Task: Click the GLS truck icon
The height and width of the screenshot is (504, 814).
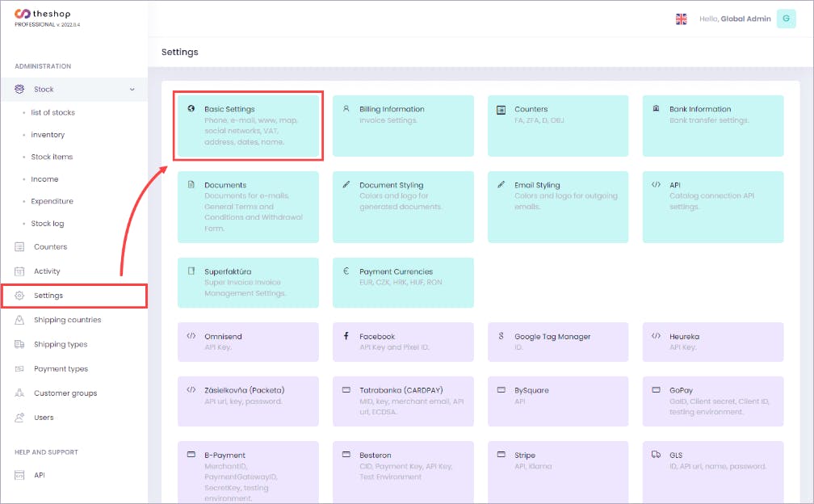Action: click(x=657, y=455)
